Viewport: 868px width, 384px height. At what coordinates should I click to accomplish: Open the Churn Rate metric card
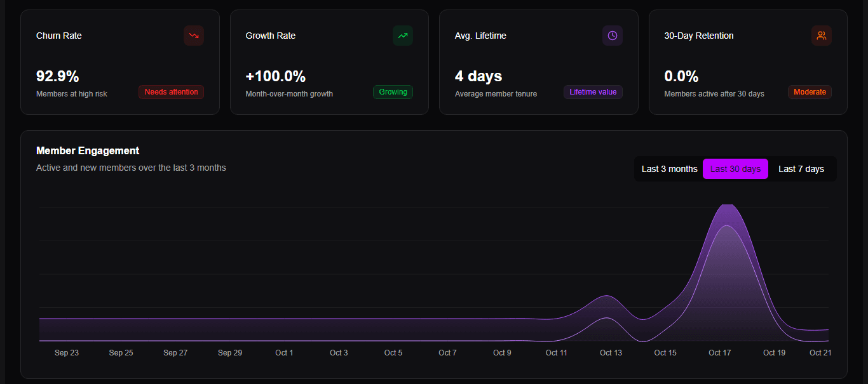point(119,62)
